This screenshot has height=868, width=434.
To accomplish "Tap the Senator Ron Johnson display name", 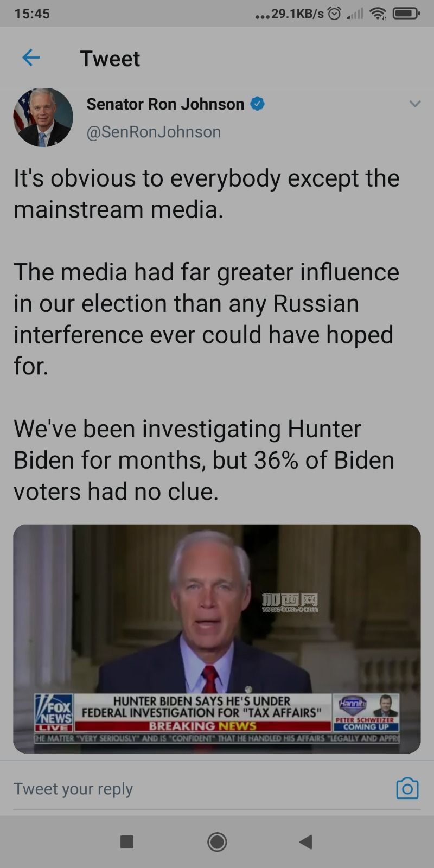I will pyautogui.click(x=165, y=104).
